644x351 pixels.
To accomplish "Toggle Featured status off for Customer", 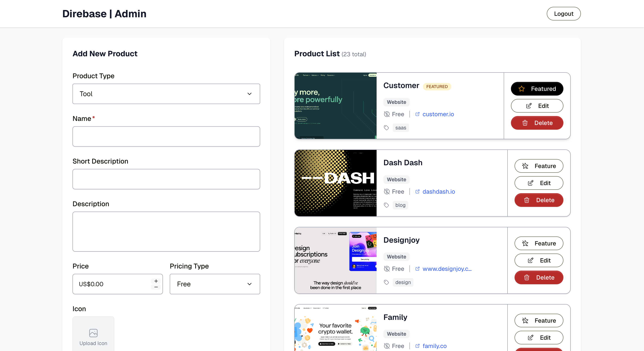I will point(537,89).
